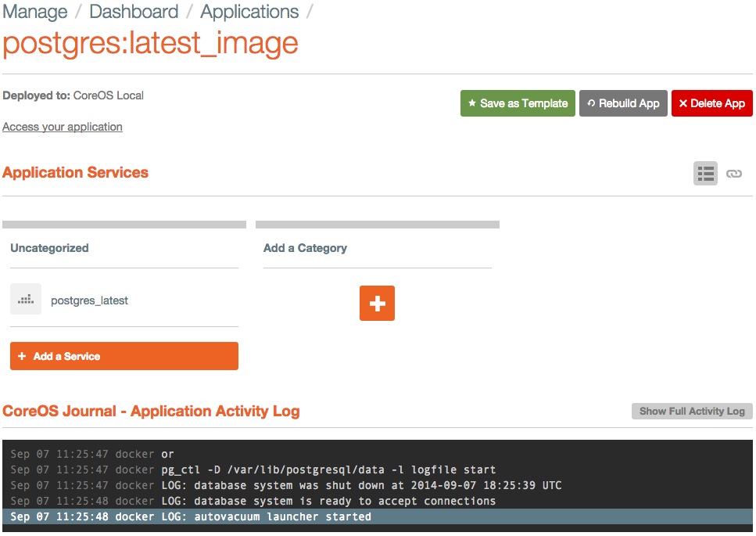Click Show Full Activity Log
756x536 pixels.
point(691,411)
